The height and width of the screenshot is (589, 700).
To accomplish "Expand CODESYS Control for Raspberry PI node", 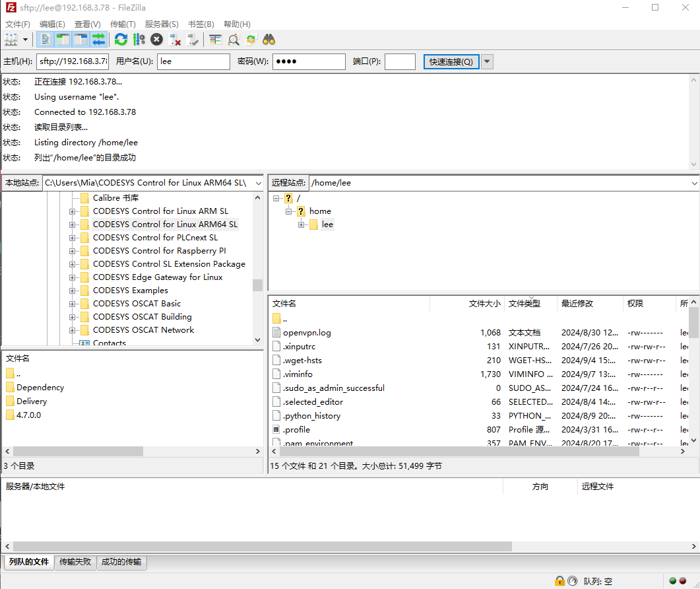I will 73,251.
